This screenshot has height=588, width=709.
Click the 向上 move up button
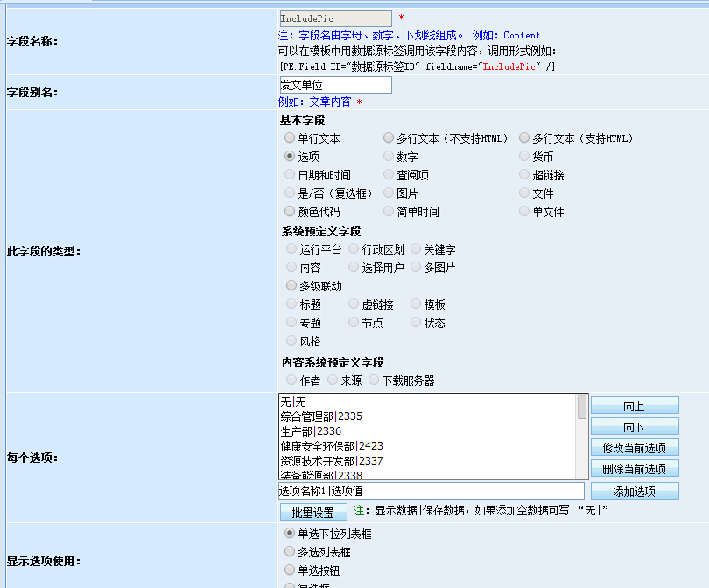click(634, 405)
